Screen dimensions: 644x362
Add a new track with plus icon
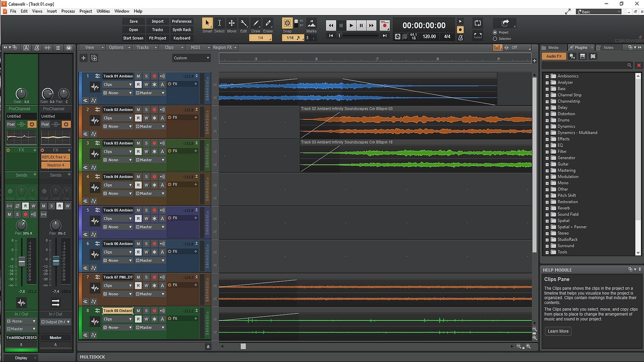click(84, 58)
